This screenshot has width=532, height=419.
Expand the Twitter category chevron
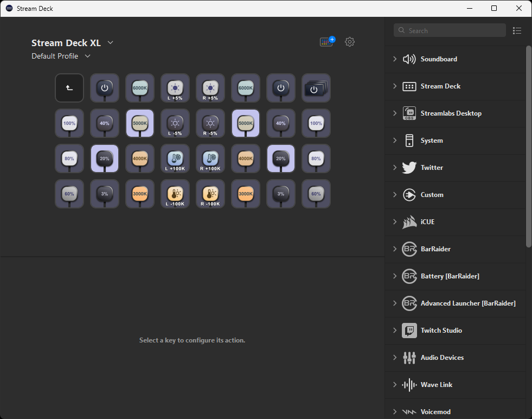[x=395, y=167]
